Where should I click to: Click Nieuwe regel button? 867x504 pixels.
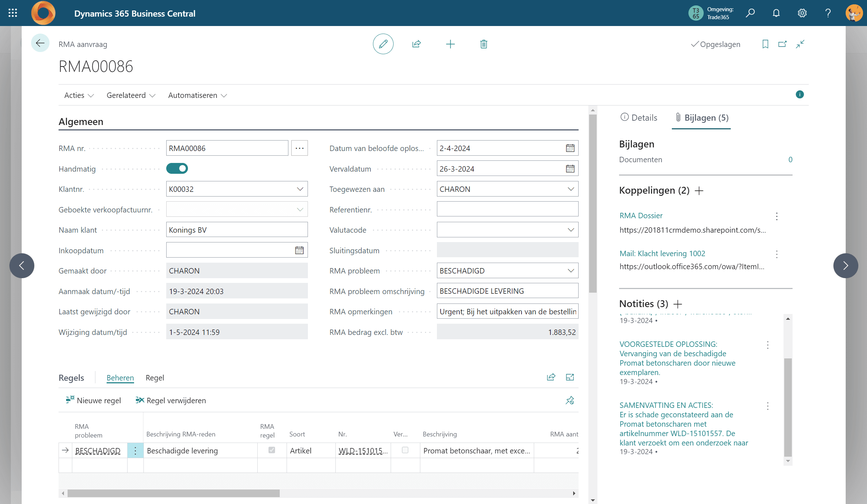click(93, 400)
